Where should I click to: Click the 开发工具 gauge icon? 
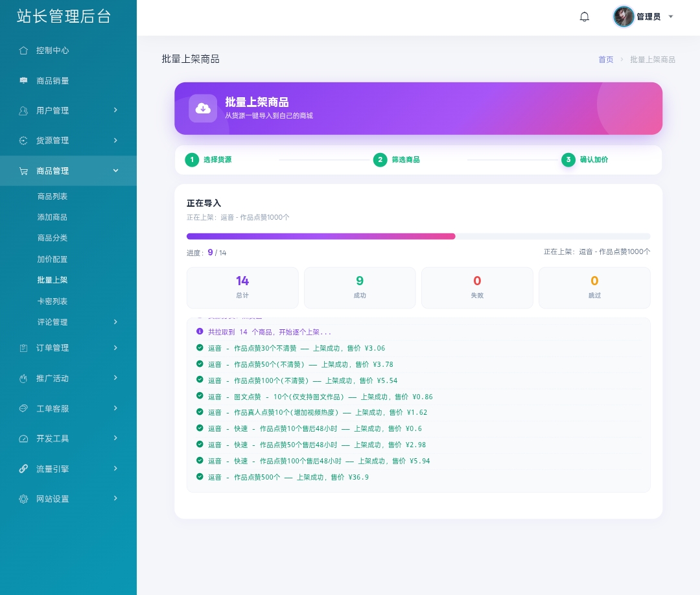(24, 439)
